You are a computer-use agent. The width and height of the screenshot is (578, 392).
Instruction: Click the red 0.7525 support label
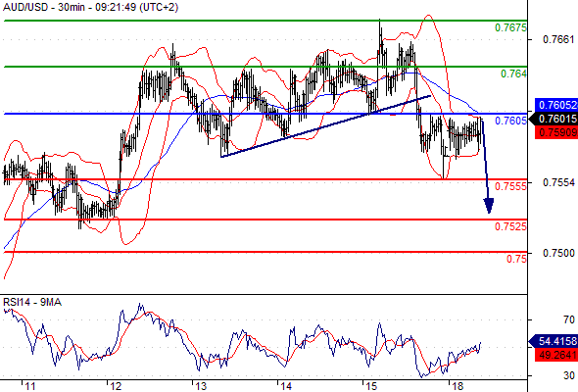point(510,226)
